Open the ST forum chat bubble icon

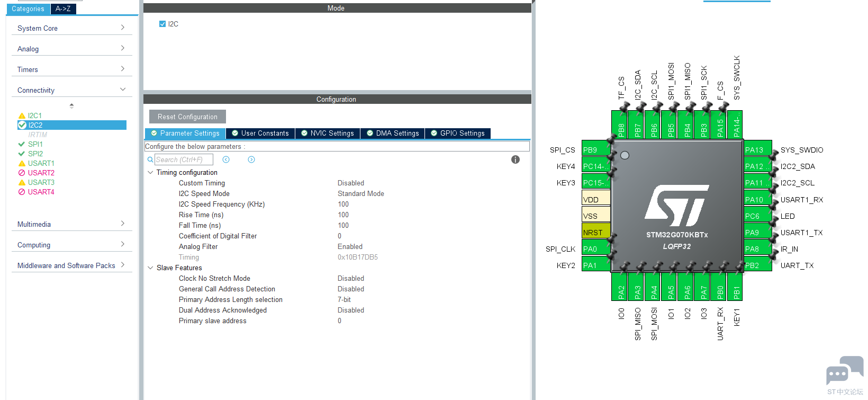tap(845, 371)
